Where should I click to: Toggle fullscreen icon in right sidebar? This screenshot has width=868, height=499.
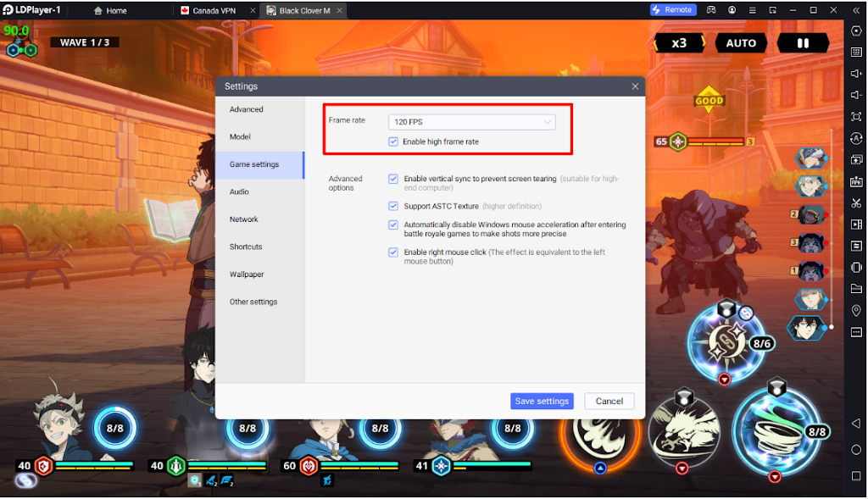(x=856, y=117)
